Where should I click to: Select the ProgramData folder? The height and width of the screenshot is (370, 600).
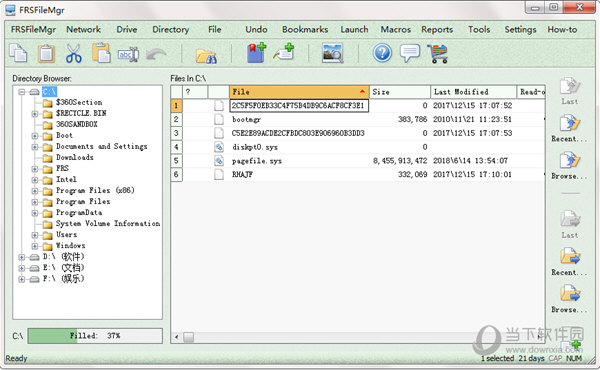click(79, 213)
